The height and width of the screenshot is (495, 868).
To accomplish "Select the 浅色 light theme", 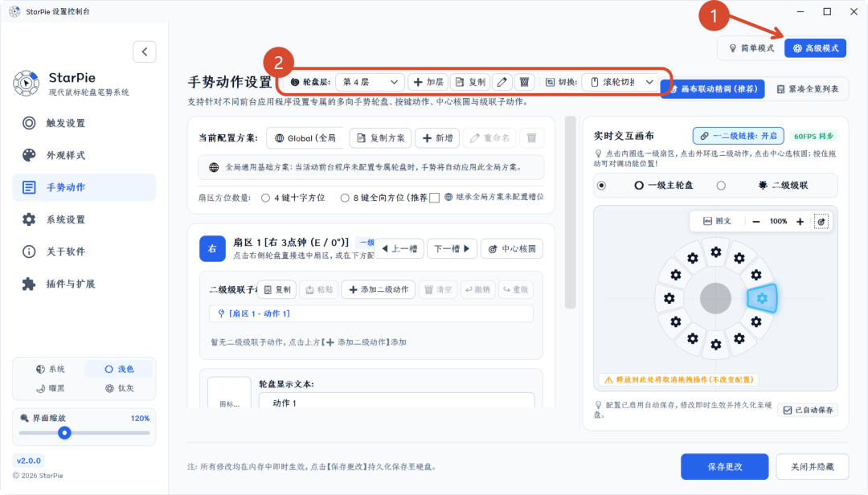I will pos(119,370).
